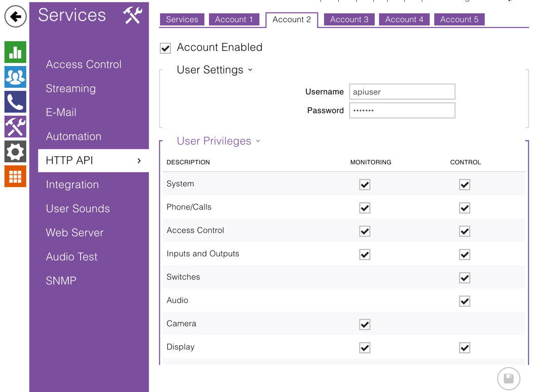The image size is (534, 392).
Task: Go to the Web Server section
Action: [x=75, y=233]
